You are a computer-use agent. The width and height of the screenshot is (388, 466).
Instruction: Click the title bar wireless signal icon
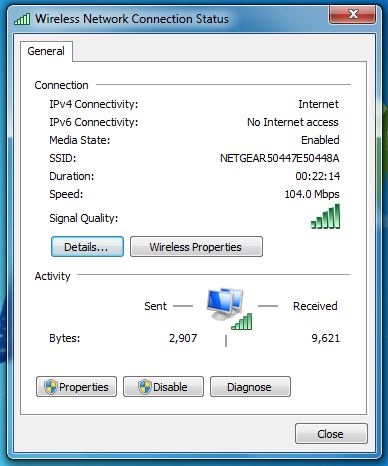[x=22, y=19]
